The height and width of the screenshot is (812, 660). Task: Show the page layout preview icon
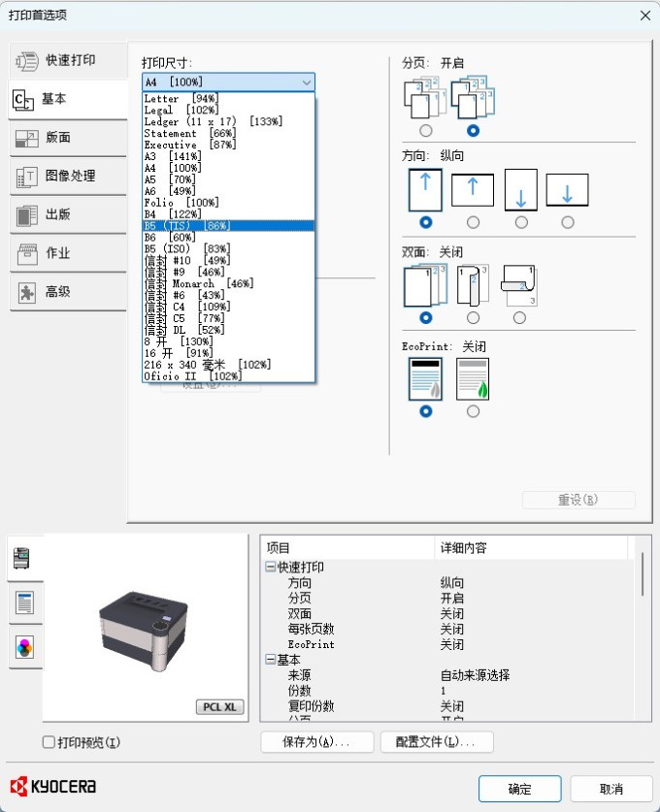pos(24,602)
